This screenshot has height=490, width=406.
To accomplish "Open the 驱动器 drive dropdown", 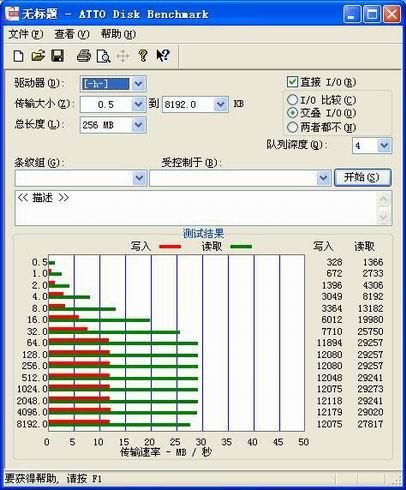I will (x=139, y=84).
